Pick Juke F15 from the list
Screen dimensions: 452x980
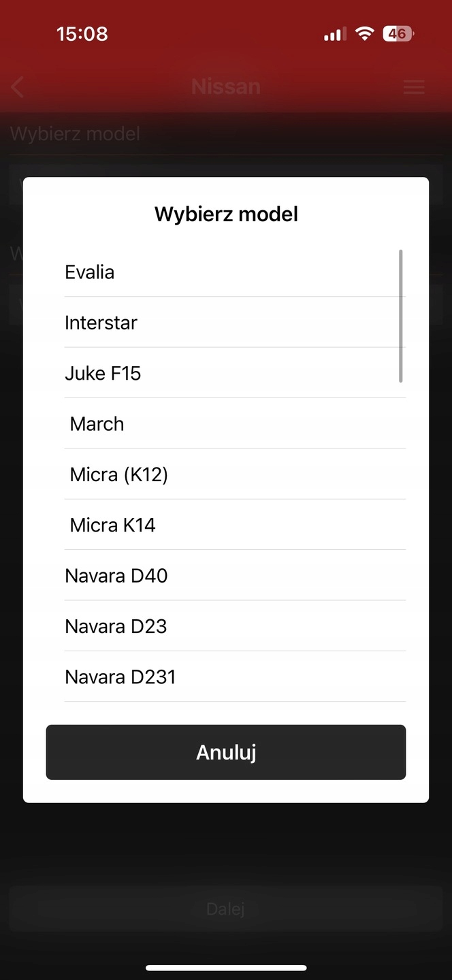(x=103, y=373)
